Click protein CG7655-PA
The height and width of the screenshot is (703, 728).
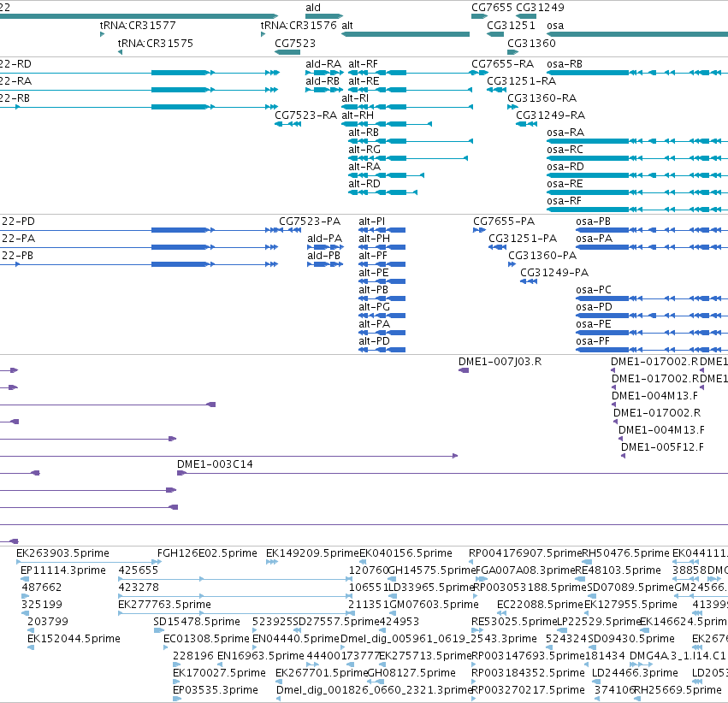[x=504, y=222]
